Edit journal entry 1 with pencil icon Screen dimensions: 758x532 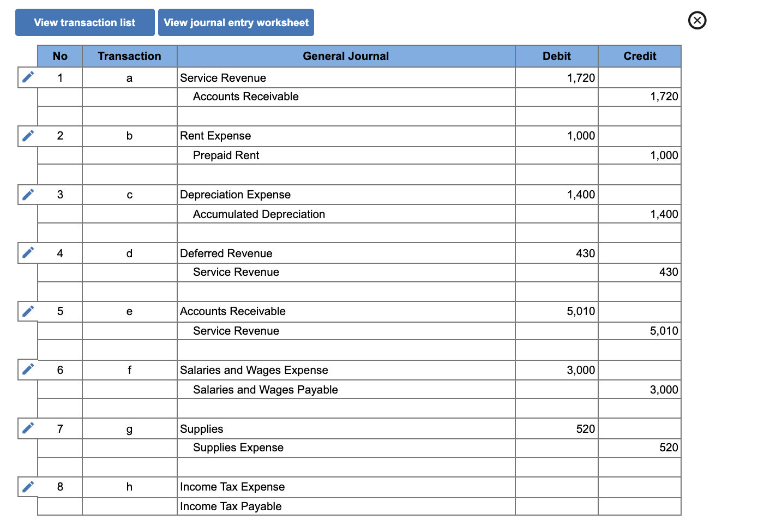click(28, 77)
